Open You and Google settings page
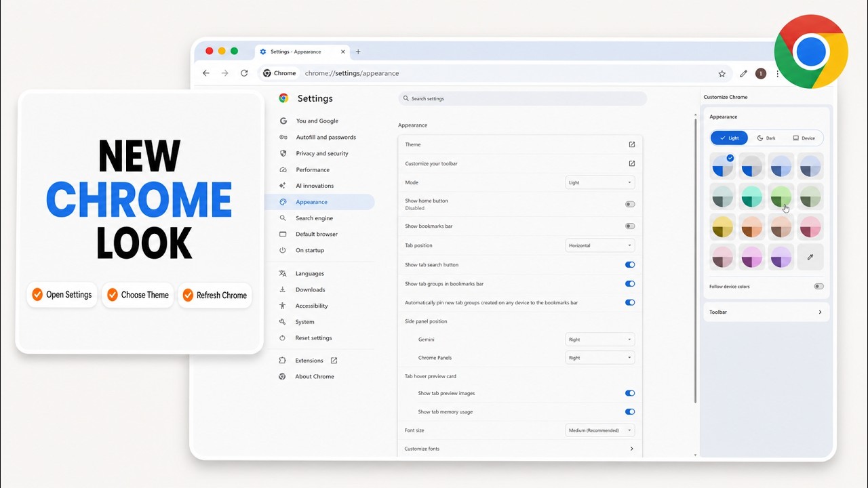Viewport: 868px width, 488px height. pyautogui.click(x=317, y=121)
